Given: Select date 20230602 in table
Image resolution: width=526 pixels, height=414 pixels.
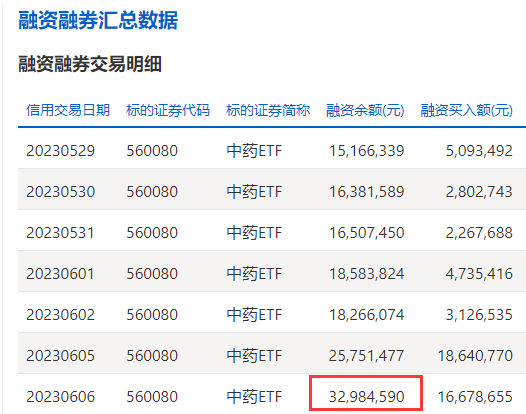Looking at the screenshot, I should 61,315.
